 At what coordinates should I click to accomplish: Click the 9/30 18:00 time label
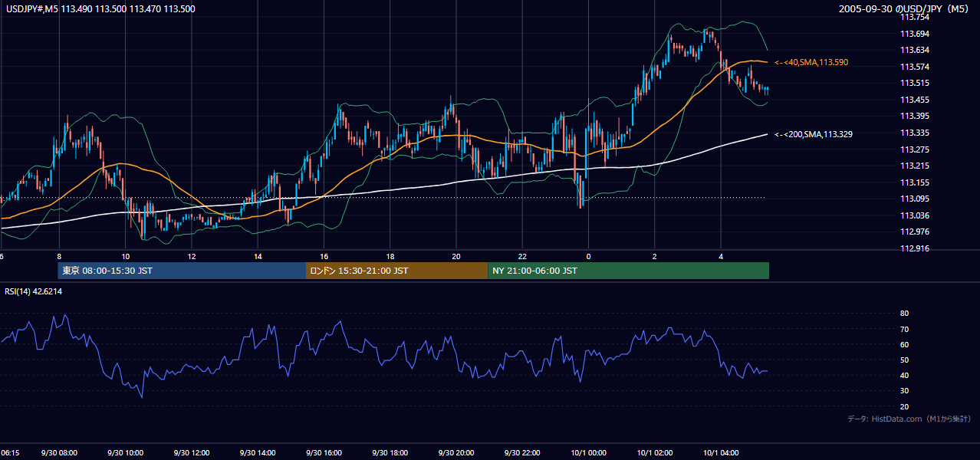(390, 452)
